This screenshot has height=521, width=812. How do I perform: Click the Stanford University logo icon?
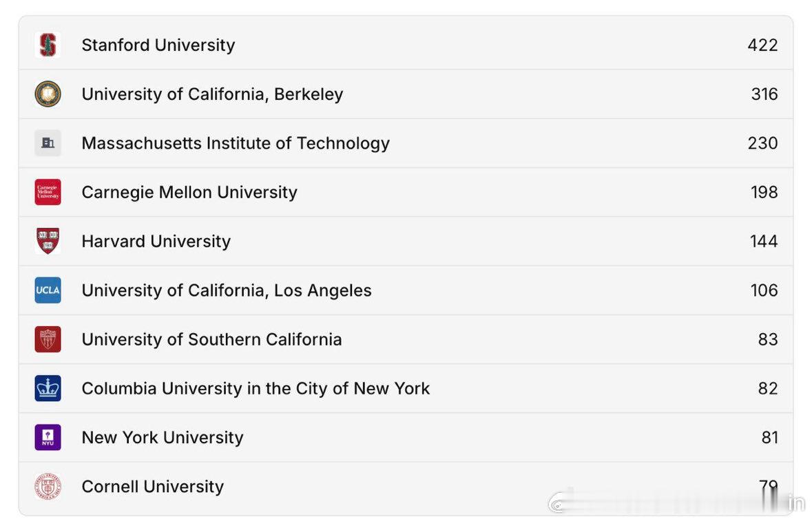point(47,44)
